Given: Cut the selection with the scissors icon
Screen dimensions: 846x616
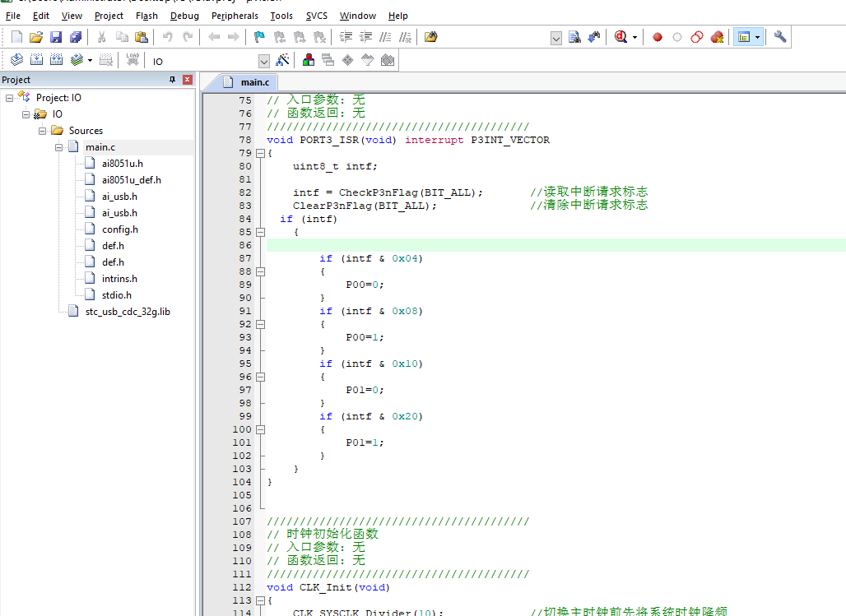Looking at the screenshot, I should tap(101, 37).
